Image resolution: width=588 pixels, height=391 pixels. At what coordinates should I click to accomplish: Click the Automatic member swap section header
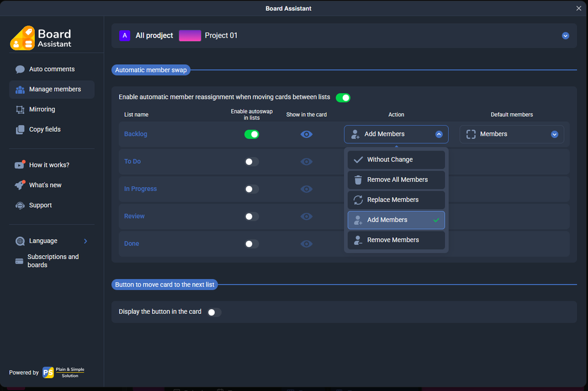(x=151, y=70)
